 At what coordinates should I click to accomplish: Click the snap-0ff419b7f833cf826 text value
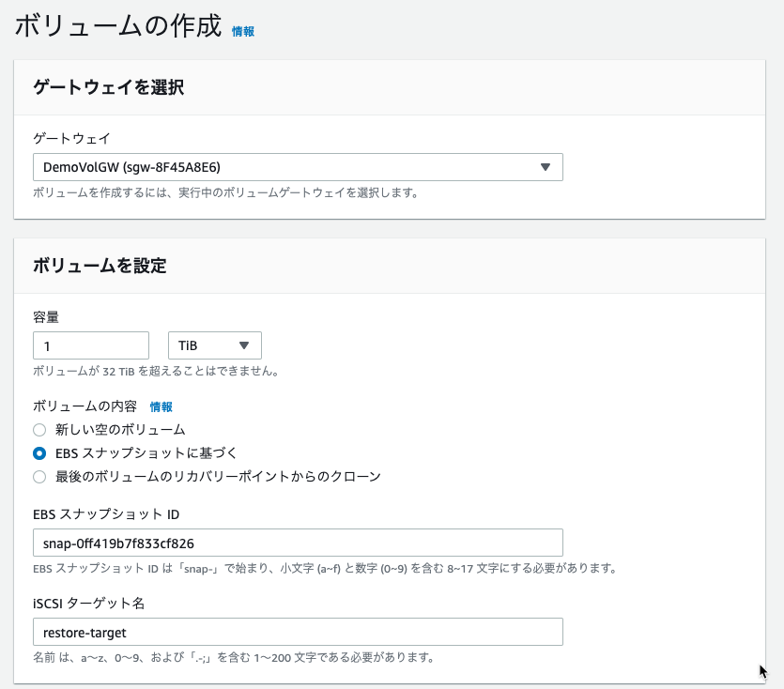118,544
